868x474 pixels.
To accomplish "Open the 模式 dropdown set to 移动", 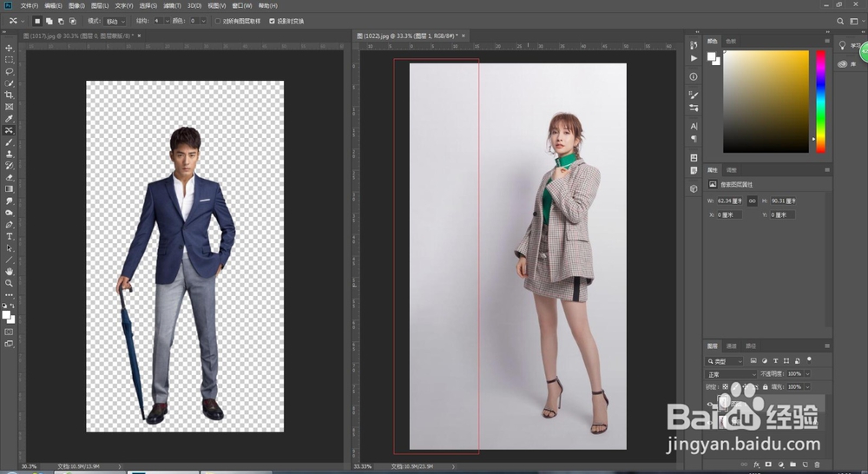I will click(x=115, y=21).
